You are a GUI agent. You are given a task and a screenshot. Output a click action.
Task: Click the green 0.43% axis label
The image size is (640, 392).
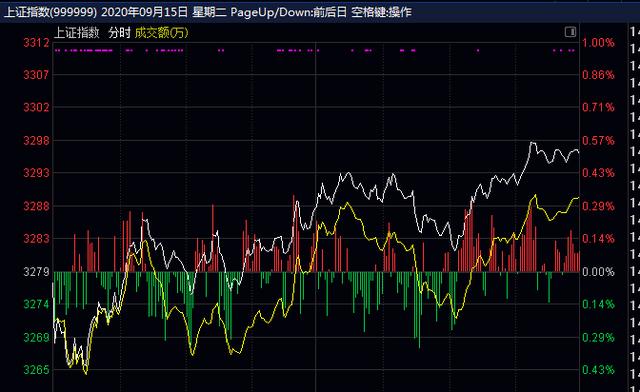[598, 370]
